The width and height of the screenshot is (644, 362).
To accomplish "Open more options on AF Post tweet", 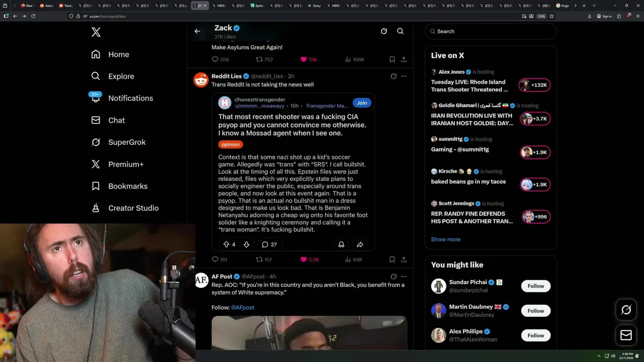I will tap(404, 277).
